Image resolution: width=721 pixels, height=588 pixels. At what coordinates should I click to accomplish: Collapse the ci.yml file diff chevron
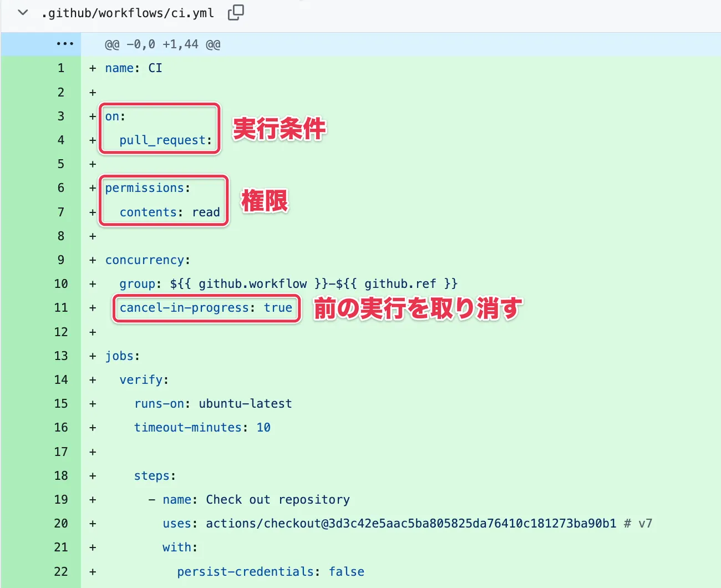click(23, 12)
